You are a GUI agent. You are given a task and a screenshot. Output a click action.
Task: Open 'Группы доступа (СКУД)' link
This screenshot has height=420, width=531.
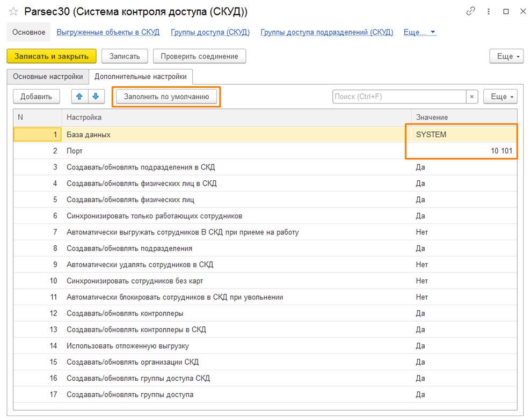point(210,32)
